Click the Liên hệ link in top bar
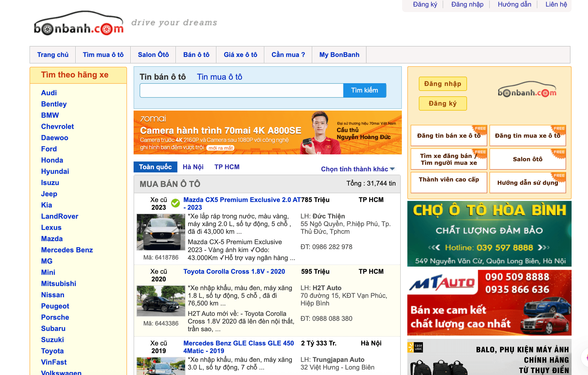588x375 pixels. 556,4
